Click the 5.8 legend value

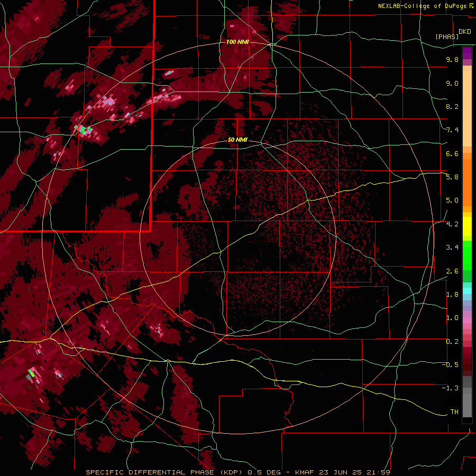452,177
